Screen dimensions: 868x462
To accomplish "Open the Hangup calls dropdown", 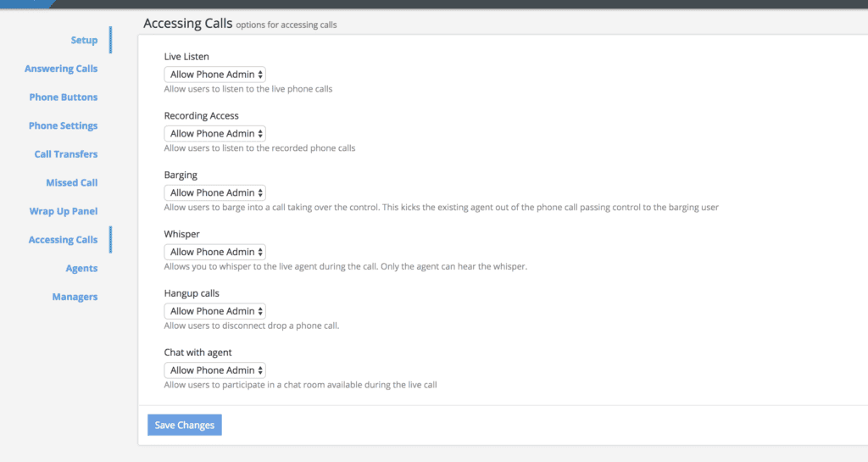I will [x=215, y=311].
